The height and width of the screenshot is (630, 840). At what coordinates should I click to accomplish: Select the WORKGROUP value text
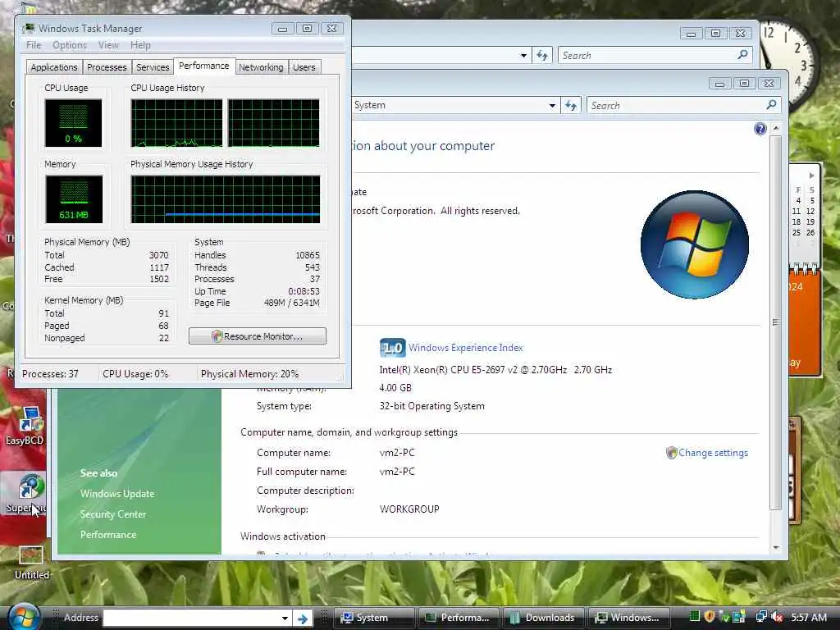pos(409,509)
